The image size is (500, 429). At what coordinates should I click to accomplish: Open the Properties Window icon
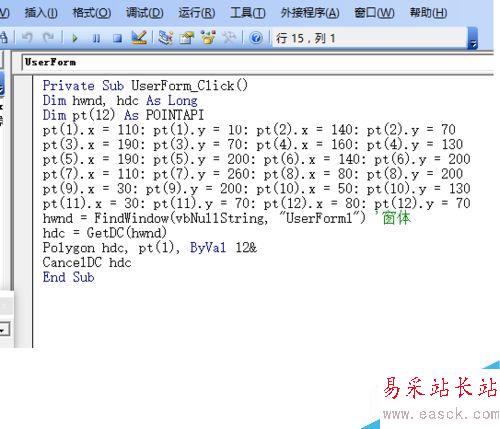click(187, 38)
